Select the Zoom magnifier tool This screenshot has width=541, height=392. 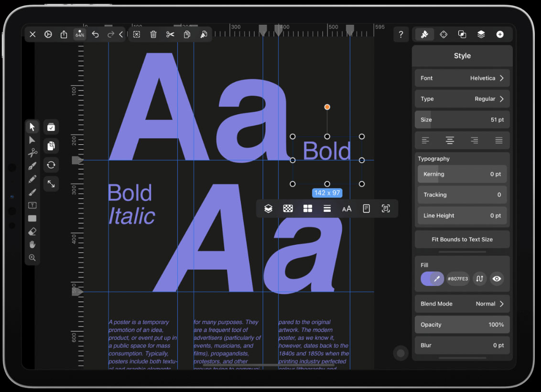pos(32,258)
